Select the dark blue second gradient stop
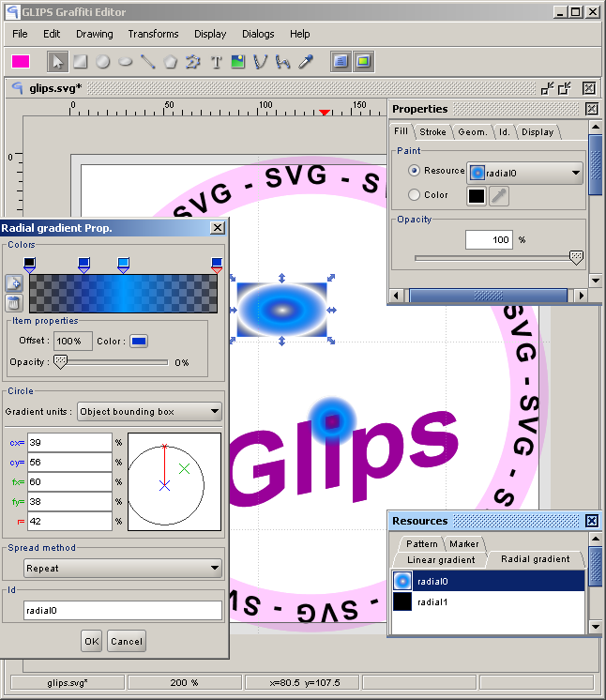 pyautogui.click(x=83, y=266)
